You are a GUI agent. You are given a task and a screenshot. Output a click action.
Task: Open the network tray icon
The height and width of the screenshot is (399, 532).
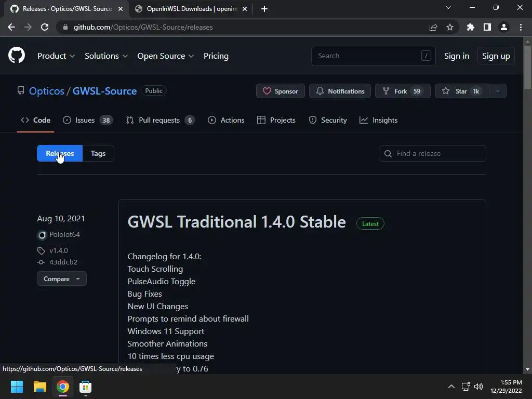point(465,387)
